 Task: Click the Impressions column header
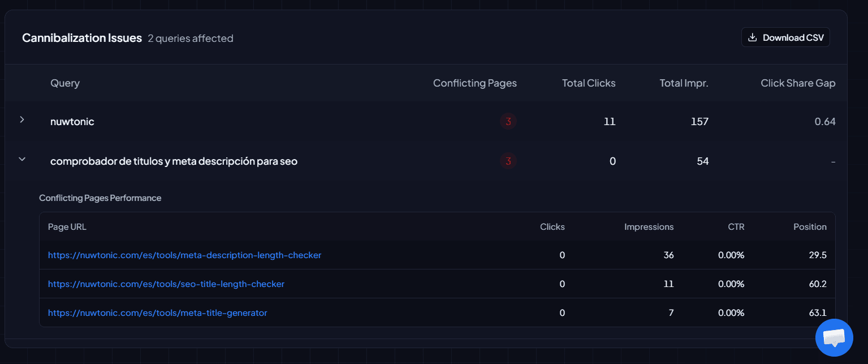[649, 227]
